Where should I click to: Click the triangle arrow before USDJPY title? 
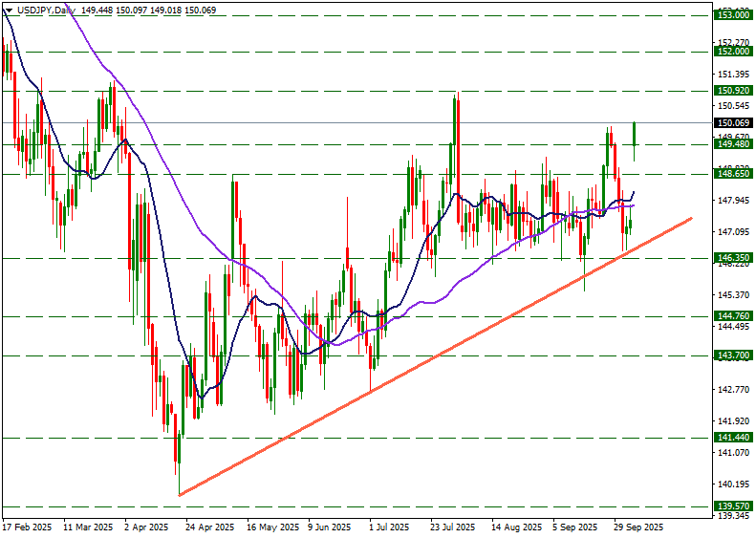coord(9,10)
